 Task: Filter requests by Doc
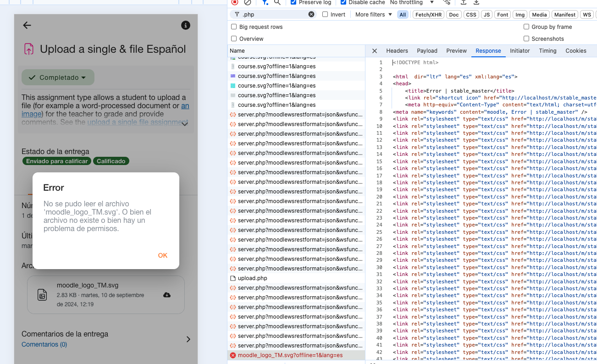coord(454,15)
